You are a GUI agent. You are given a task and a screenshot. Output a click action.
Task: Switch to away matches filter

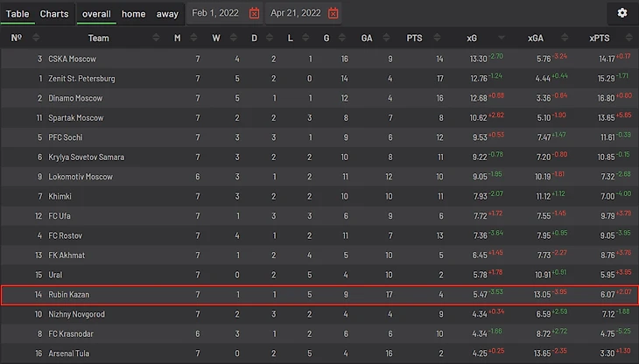[x=167, y=14]
